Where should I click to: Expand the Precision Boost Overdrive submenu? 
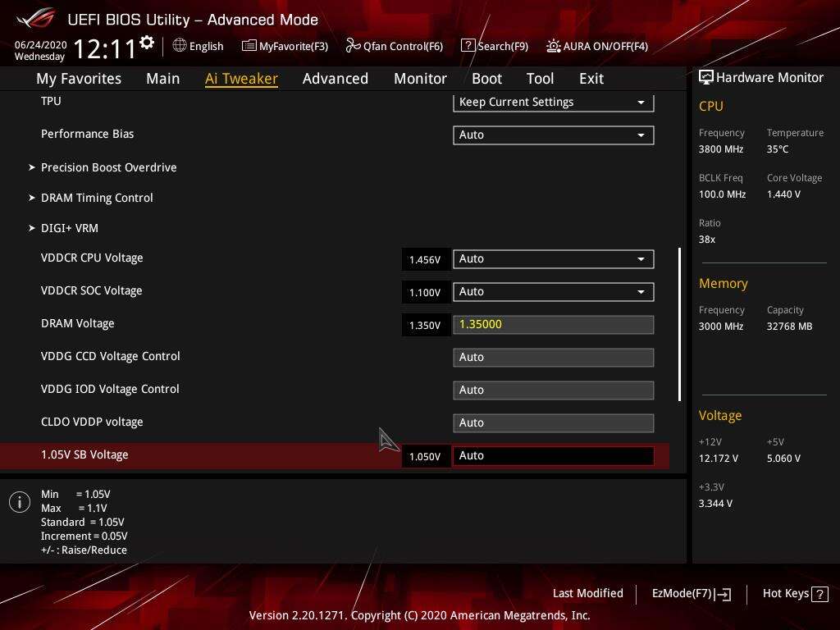108,167
